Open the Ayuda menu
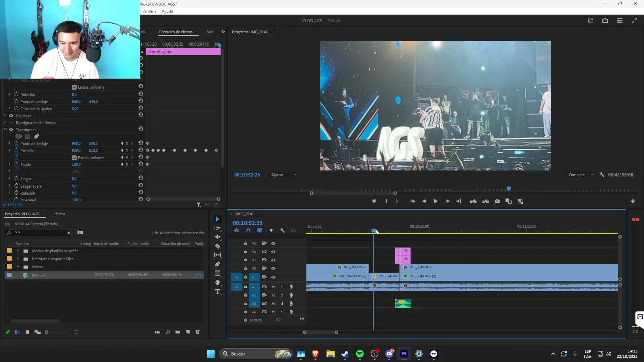Screen dimensions: 644x362 [x=167, y=11]
